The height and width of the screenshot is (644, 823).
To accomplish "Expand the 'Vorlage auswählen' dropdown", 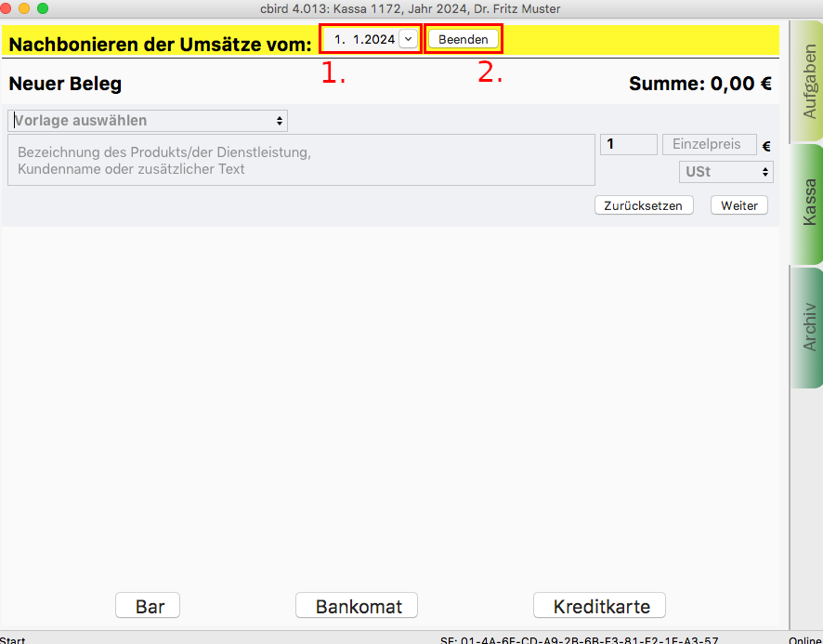I will (148, 121).
